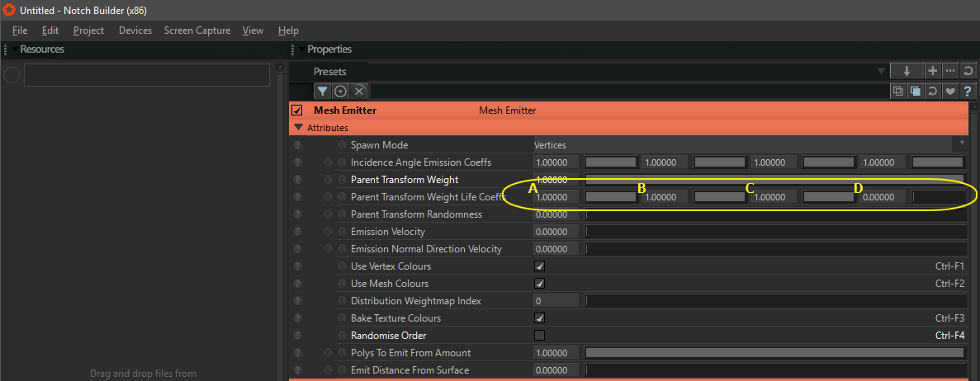The width and height of the screenshot is (980, 381).
Task: Click the Resources panel scrollbar
Action: [280, 222]
